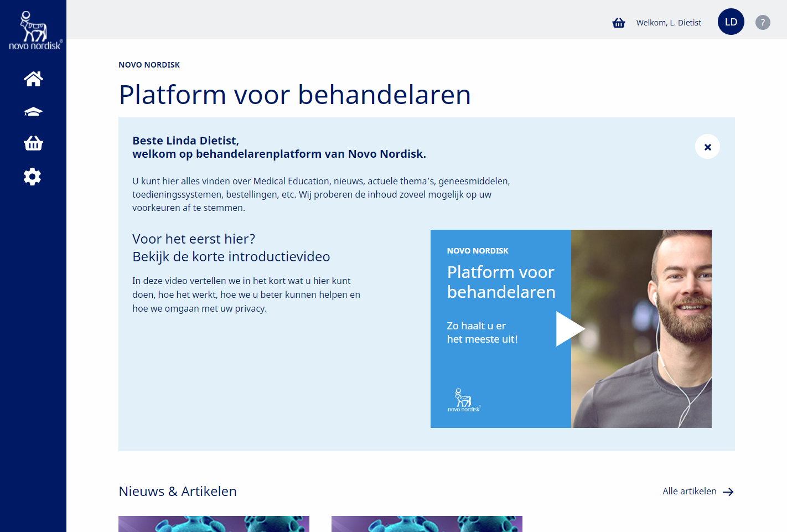
Task: Click the man's photo in video thumbnail
Action: [641, 329]
